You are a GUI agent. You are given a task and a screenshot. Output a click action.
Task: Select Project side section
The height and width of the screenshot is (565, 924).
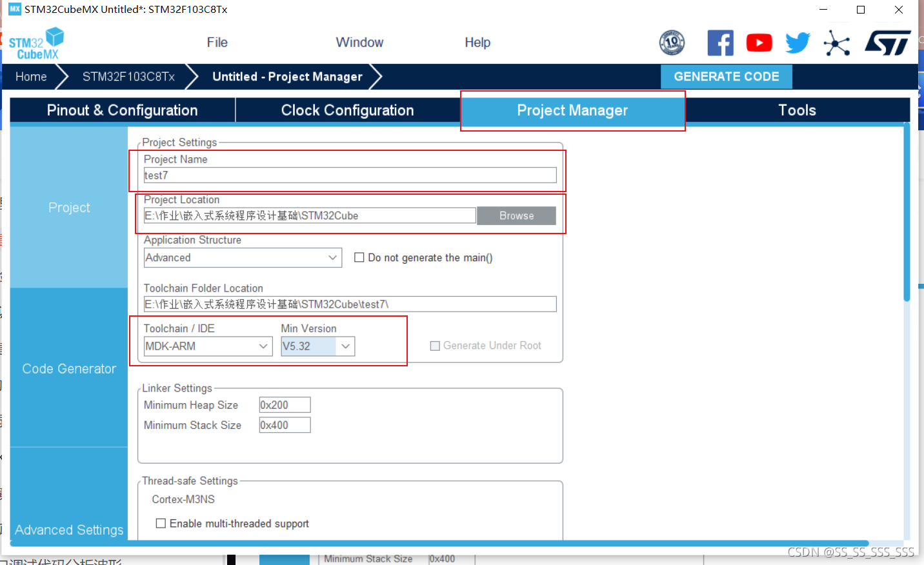point(69,208)
